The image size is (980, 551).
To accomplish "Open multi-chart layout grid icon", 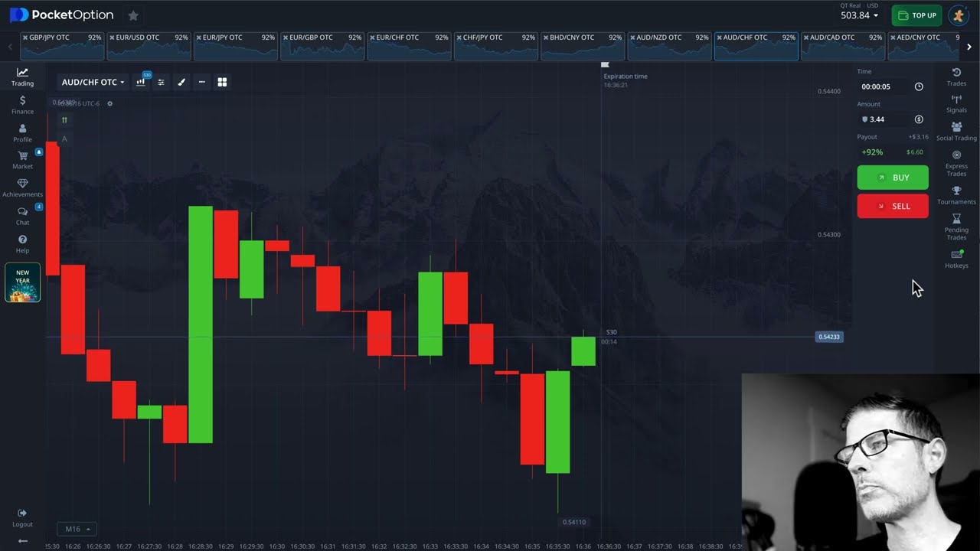I will tap(222, 82).
